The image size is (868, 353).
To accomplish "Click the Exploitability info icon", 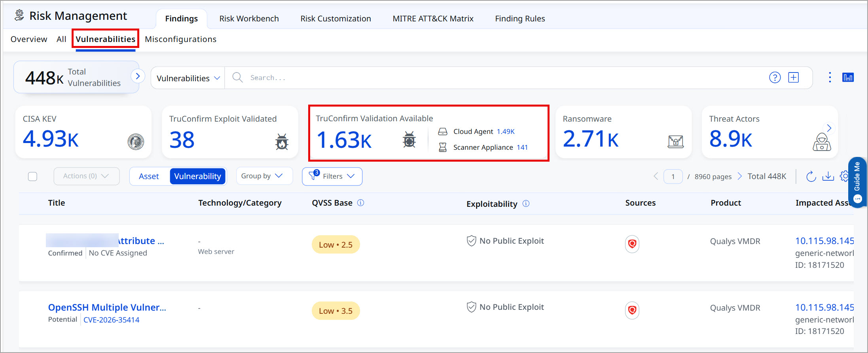I will pyautogui.click(x=526, y=204).
